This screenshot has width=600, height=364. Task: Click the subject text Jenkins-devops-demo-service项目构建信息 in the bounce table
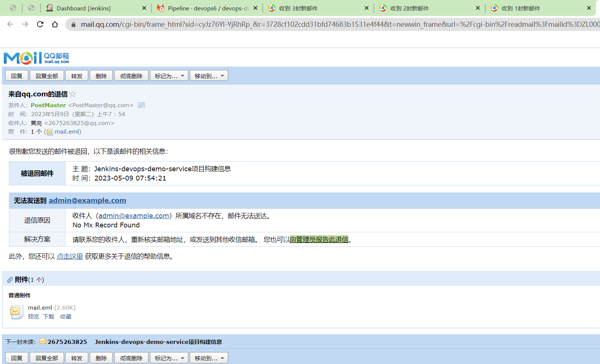(x=162, y=169)
